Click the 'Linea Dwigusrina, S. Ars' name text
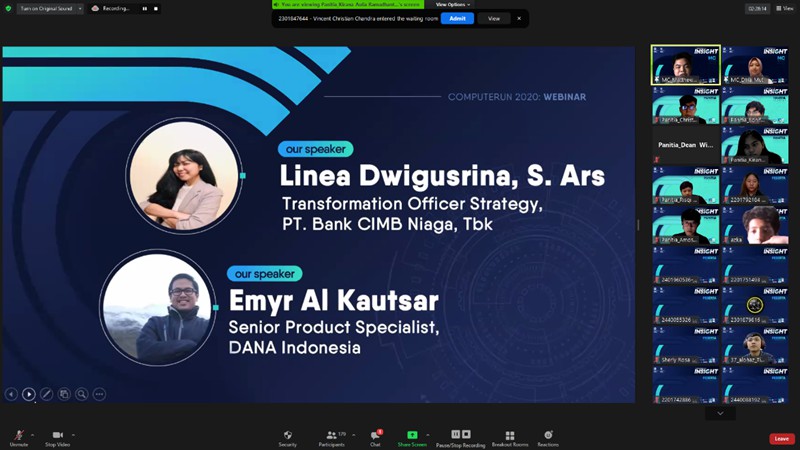The width and height of the screenshot is (800, 450). click(442, 176)
